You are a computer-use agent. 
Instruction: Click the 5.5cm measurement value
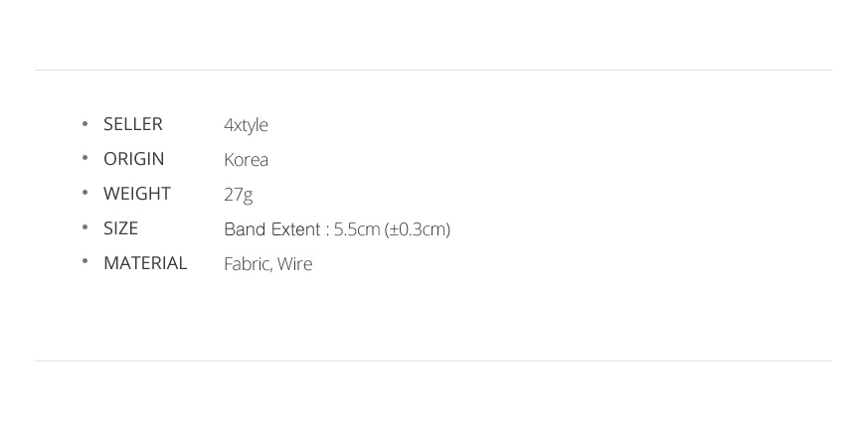tap(357, 229)
